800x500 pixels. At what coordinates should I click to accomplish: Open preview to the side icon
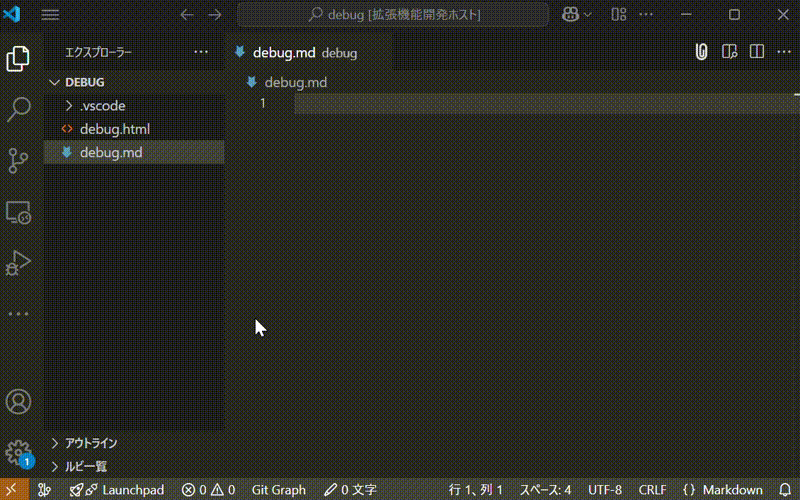[730, 52]
